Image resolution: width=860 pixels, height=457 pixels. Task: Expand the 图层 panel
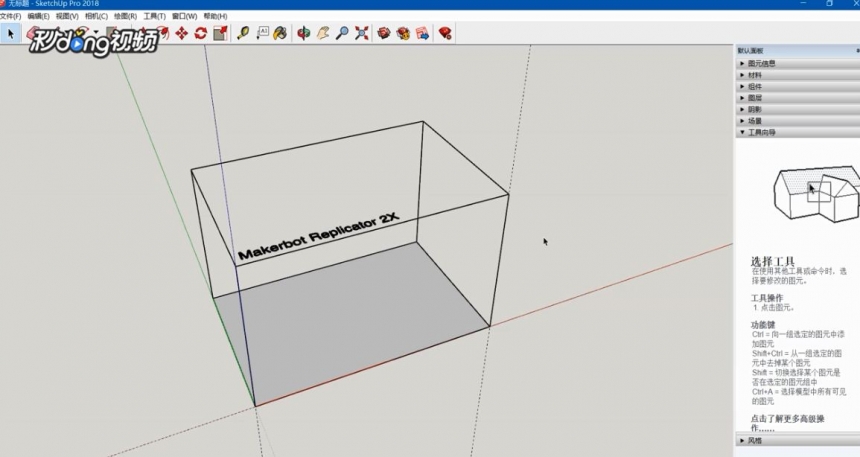point(797,98)
